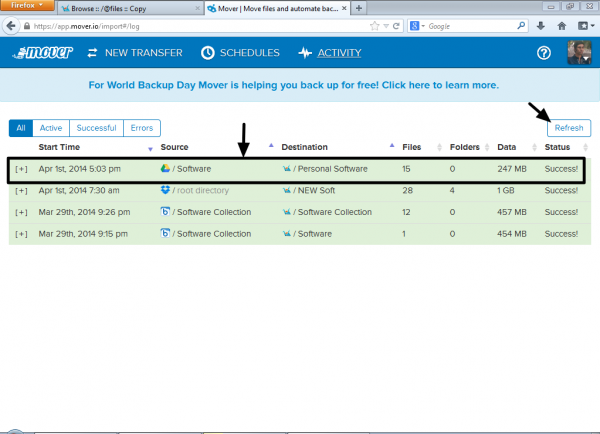
Task: Click the Mover logo
Action: pos(39,53)
